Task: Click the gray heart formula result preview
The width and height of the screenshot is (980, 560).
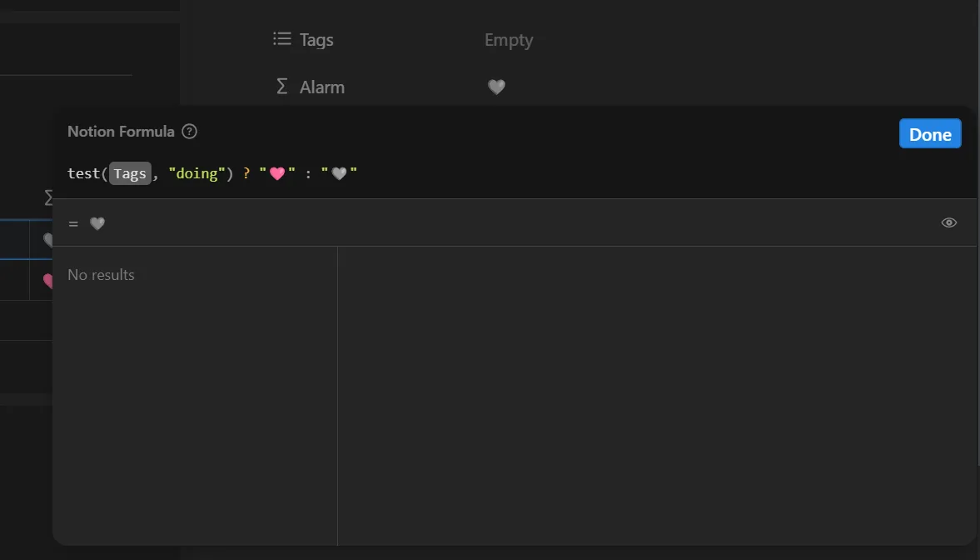Action: click(97, 223)
